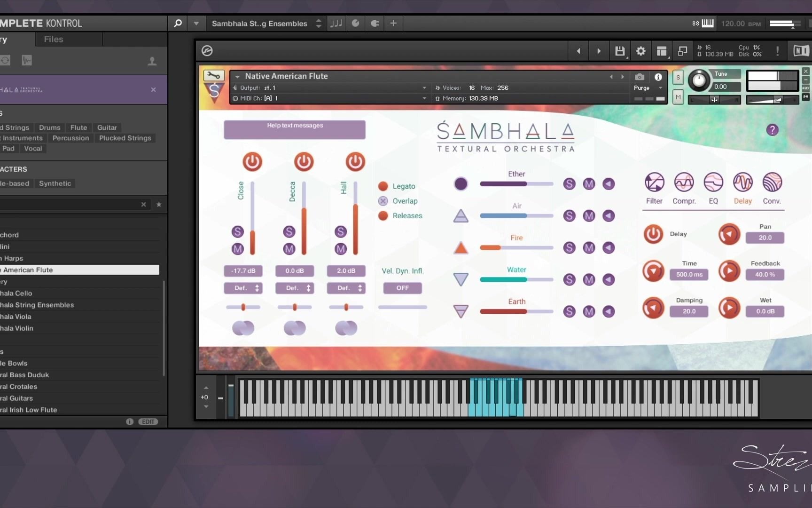Image resolution: width=812 pixels, height=508 pixels.
Task: Click the EDIT button in browser
Action: [148, 422]
